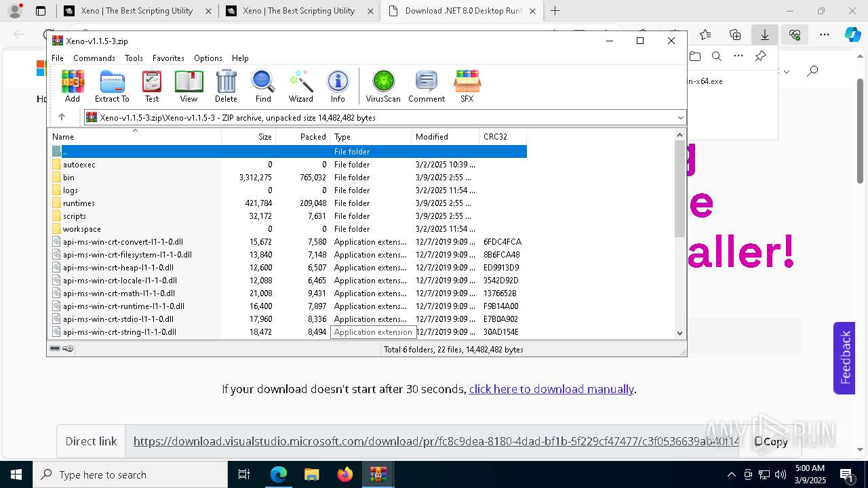The image size is (868, 488).
Task: Sort by Modified column header
Action: (x=446, y=137)
